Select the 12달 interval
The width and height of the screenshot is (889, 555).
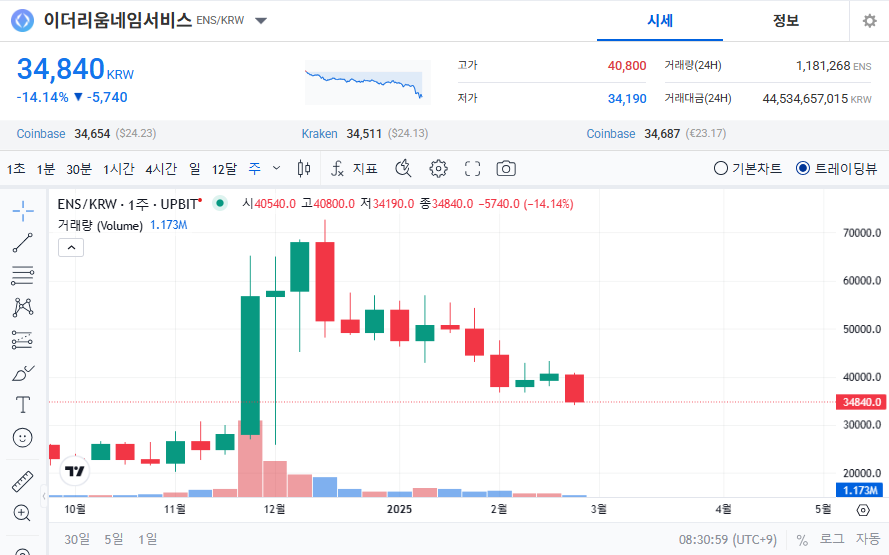coord(224,169)
